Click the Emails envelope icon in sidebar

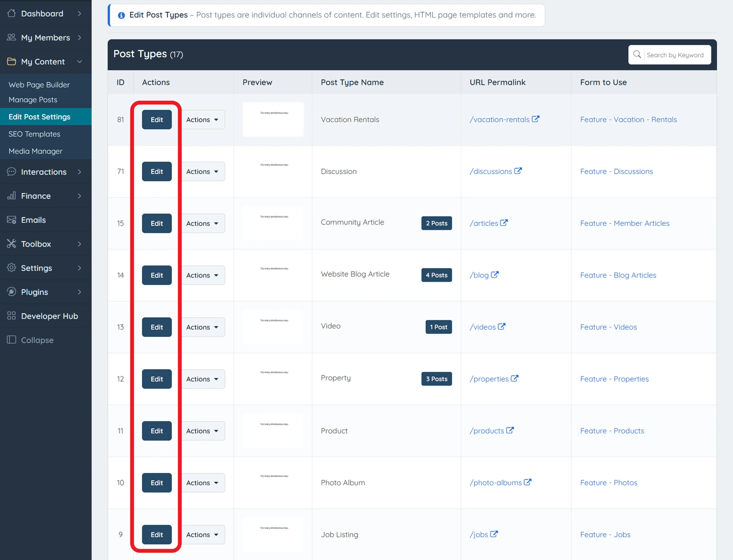[x=12, y=220]
